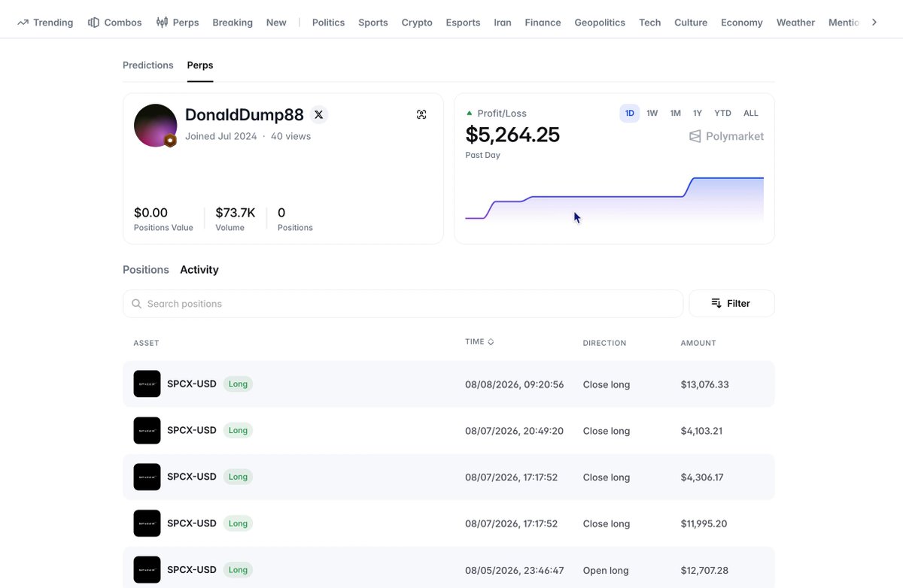
Task: Click the search magnifier icon
Action: 136,304
